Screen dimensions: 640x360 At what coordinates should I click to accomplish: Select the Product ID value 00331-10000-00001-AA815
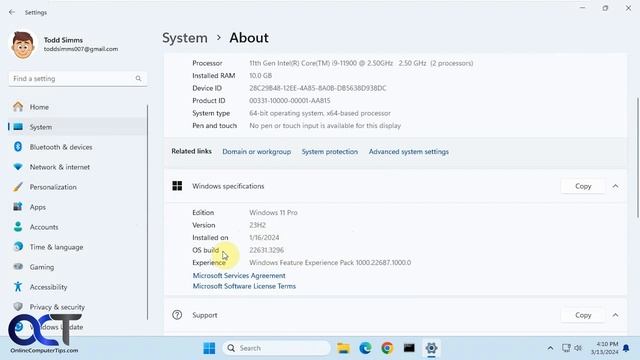coord(290,100)
